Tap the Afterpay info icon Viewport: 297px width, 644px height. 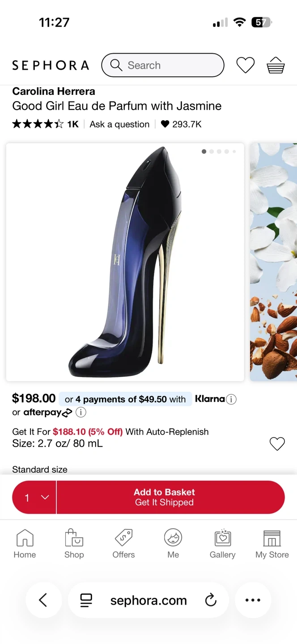click(x=81, y=412)
